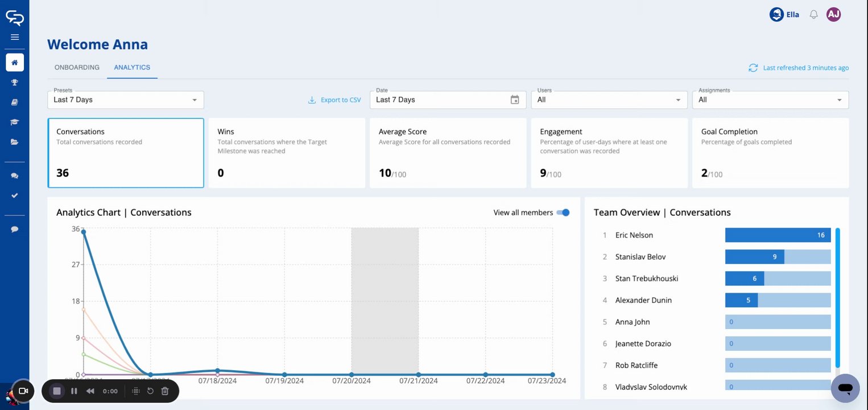
Task: Open the trophy icon in the sidebar
Action: point(15,83)
